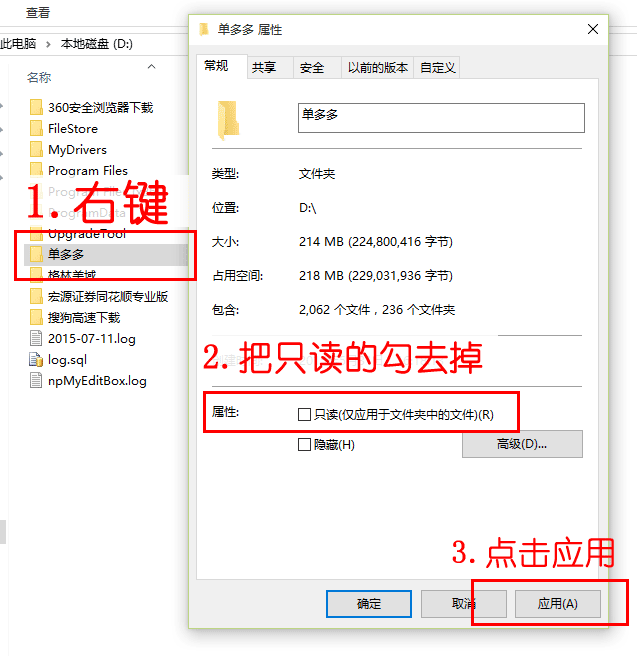The image size is (637, 656).
Task: Click the 搜狗高速下载 folder icon
Action: coord(36,317)
